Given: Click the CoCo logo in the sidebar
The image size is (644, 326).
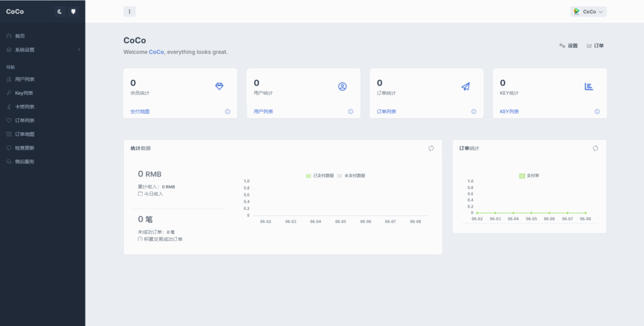Looking at the screenshot, I should tap(15, 11).
